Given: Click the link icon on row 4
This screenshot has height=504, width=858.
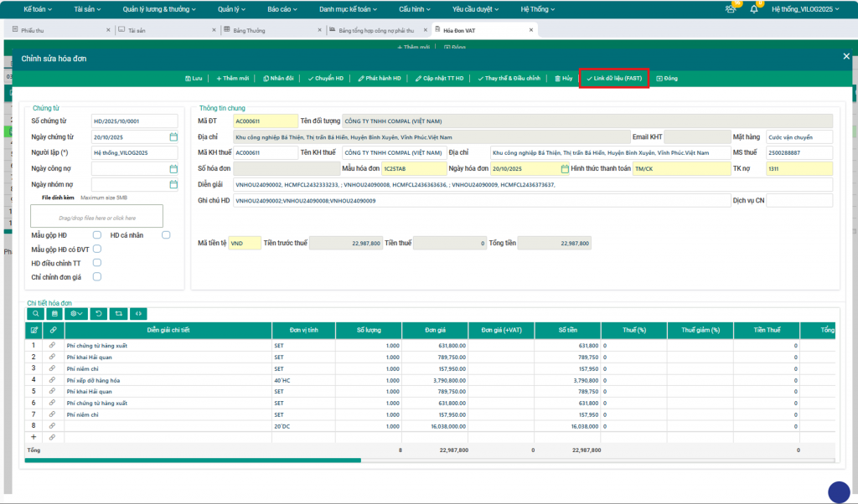Looking at the screenshot, I should click(x=53, y=380).
